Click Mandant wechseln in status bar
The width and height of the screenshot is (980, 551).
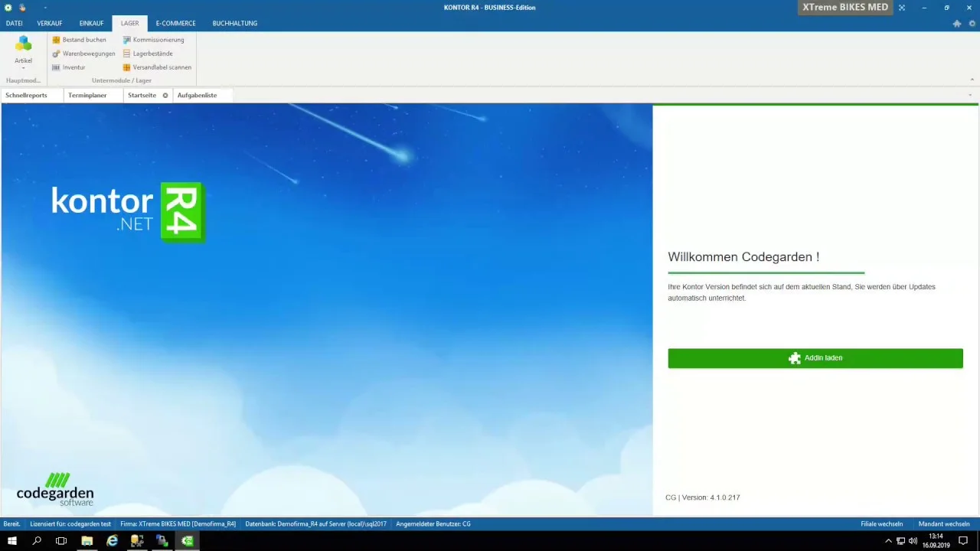coord(944,524)
